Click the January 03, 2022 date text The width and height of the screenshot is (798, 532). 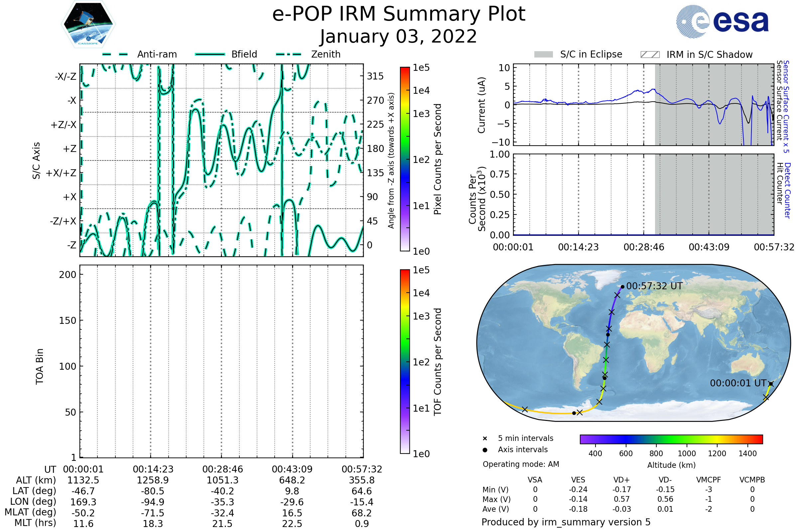[399, 37]
